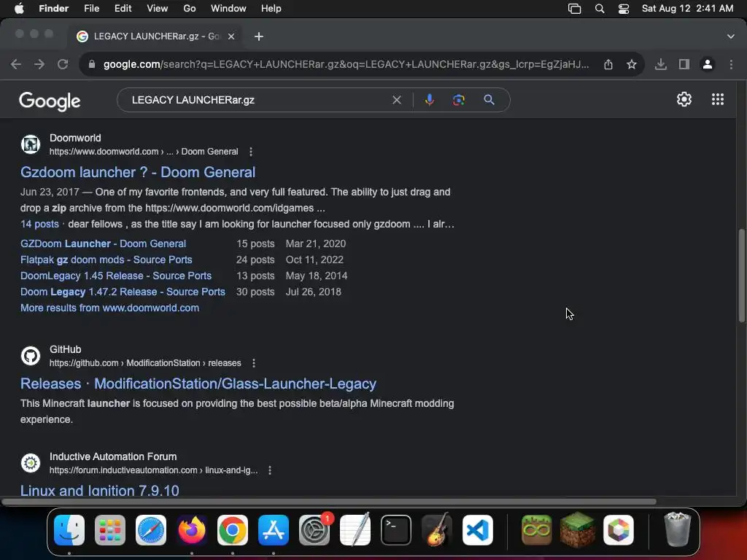Click 'More results from www.doomworld.com'
The height and width of the screenshot is (560, 747).
(109, 308)
